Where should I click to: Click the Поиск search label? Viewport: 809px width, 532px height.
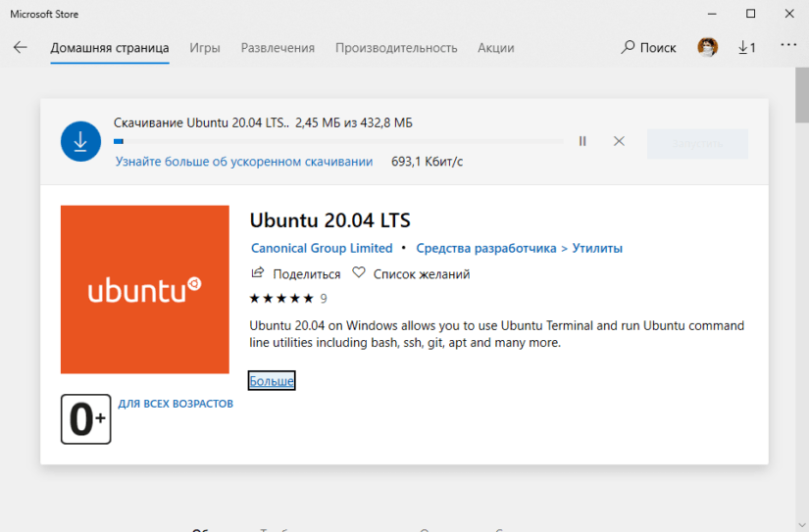pos(658,48)
